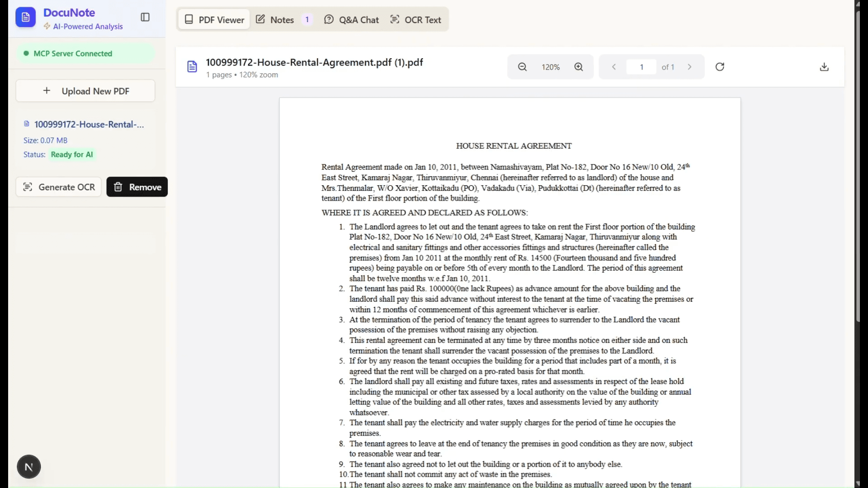Refresh the PDF viewer
Viewport: 868px width, 488px height.
[720, 66]
